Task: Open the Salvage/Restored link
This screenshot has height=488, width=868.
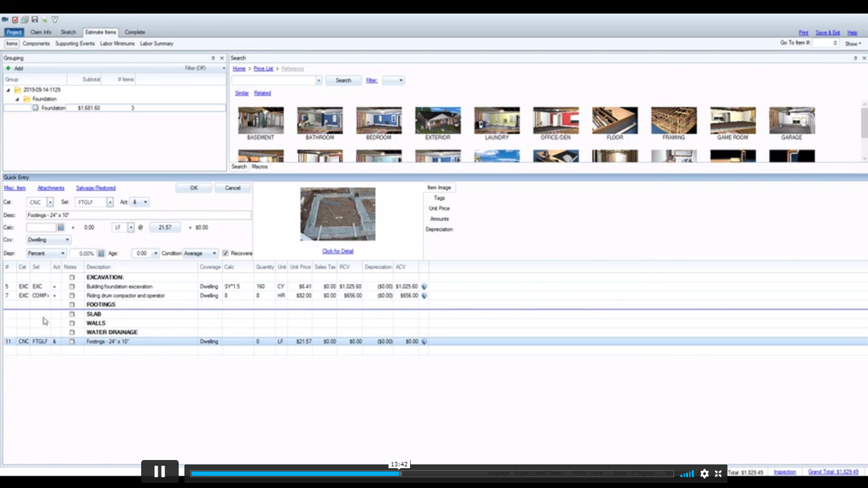Action: tap(95, 188)
